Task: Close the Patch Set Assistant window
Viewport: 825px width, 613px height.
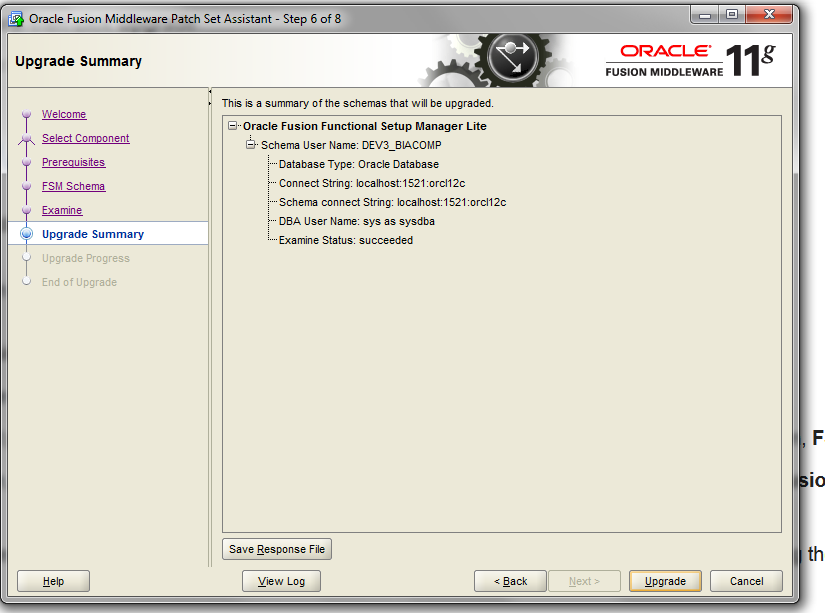Action: tap(769, 15)
